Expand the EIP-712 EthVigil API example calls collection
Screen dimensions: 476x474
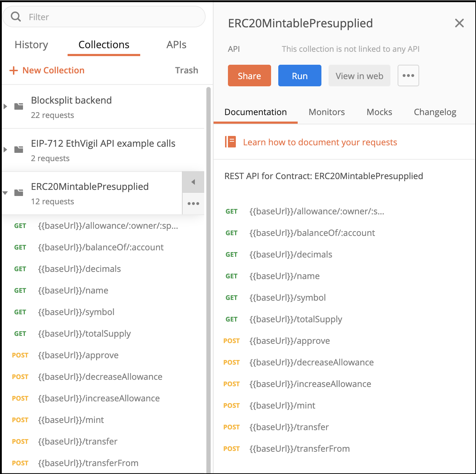5,150
